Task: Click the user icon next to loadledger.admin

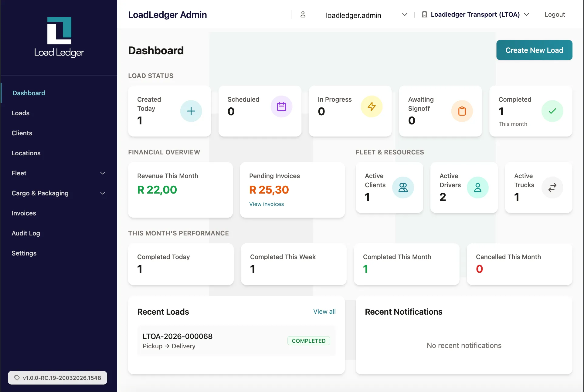Action: (x=303, y=15)
